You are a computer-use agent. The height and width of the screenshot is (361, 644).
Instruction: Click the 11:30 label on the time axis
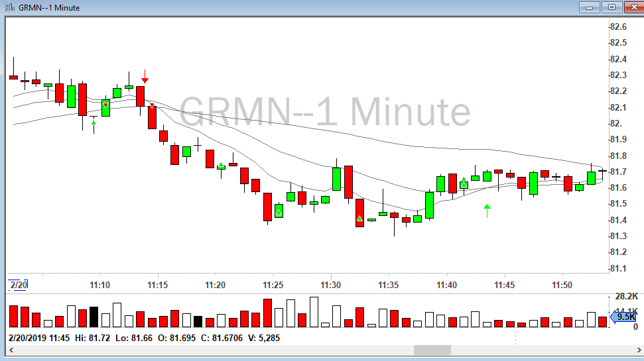[x=330, y=285]
